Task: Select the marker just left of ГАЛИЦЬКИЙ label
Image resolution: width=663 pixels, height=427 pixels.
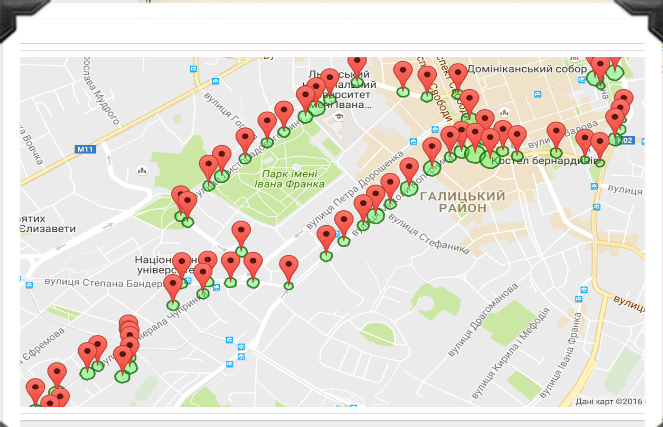Action: 409,171
